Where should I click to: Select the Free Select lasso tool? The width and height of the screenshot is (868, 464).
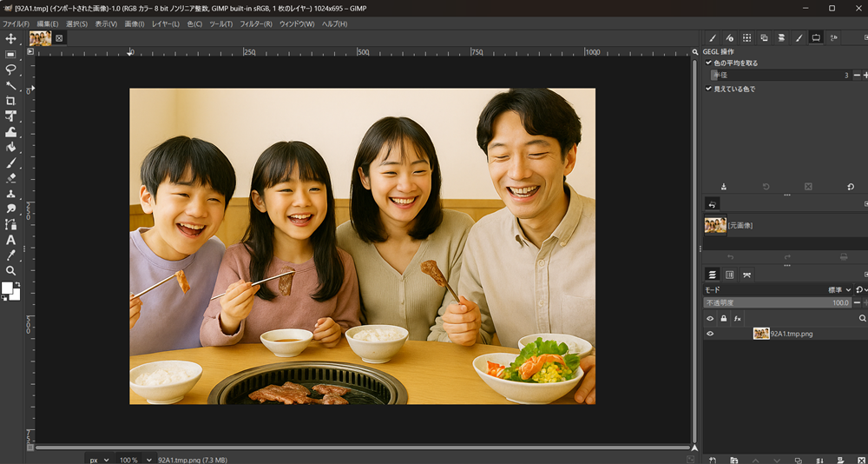pyautogui.click(x=10, y=70)
